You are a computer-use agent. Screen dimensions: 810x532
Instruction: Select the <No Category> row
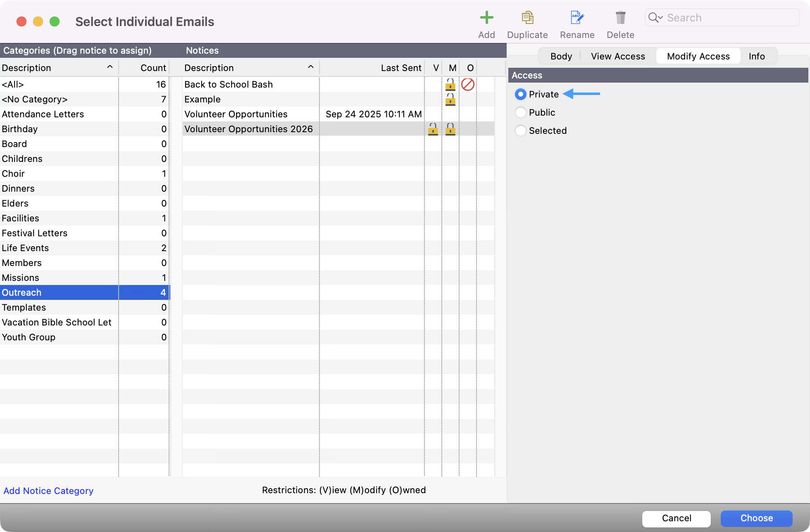(x=84, y=100)
